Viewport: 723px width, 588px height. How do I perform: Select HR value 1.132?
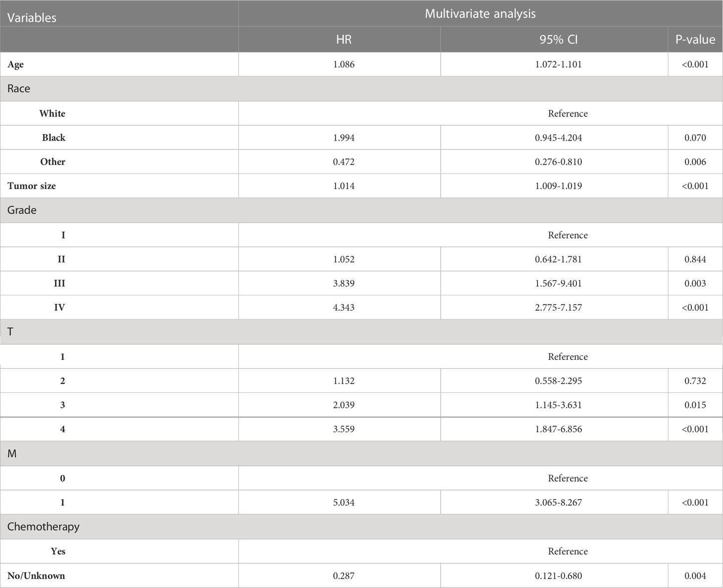pyautogui.click(x=344, y=381)
